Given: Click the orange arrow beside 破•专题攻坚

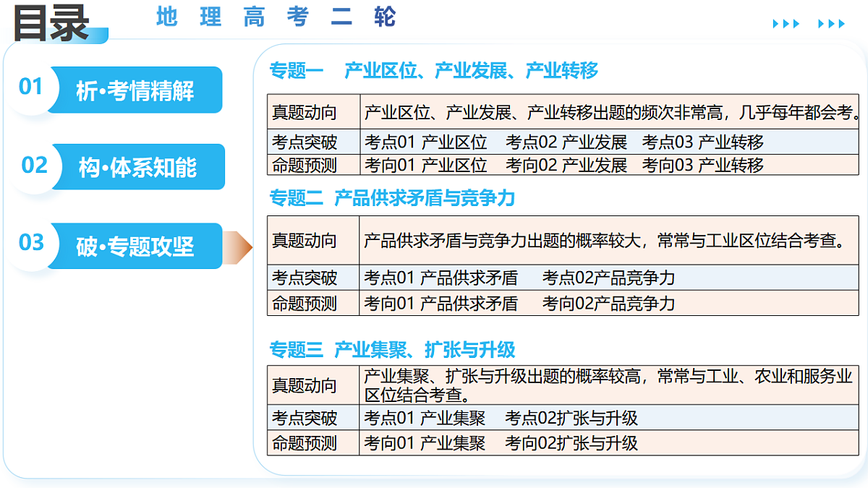Looking at the screenshot, I should 237,247.
